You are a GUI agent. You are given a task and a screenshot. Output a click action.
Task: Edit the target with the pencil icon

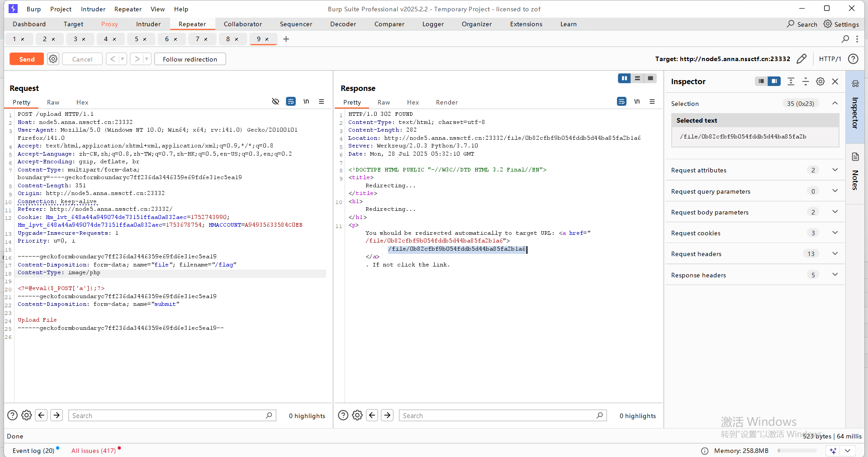[x=802, y=59]
